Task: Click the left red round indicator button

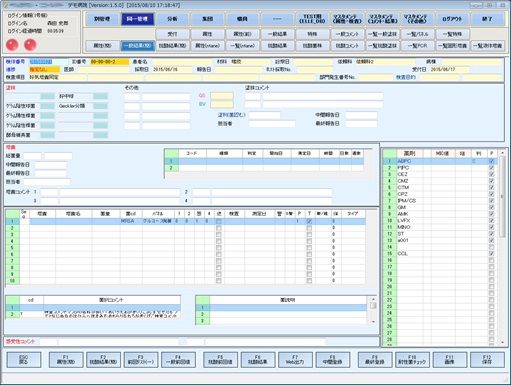Action: [12, 45]
